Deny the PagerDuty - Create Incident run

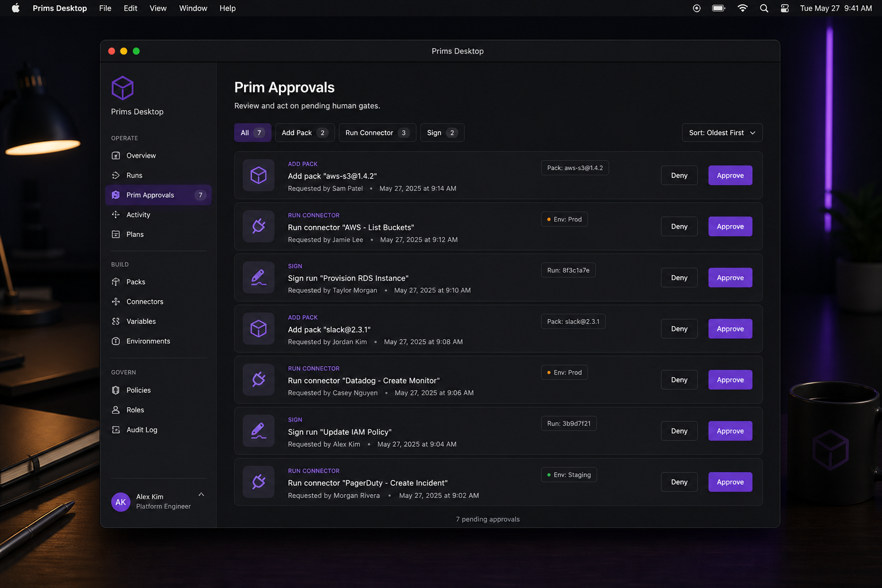[679, 482]
